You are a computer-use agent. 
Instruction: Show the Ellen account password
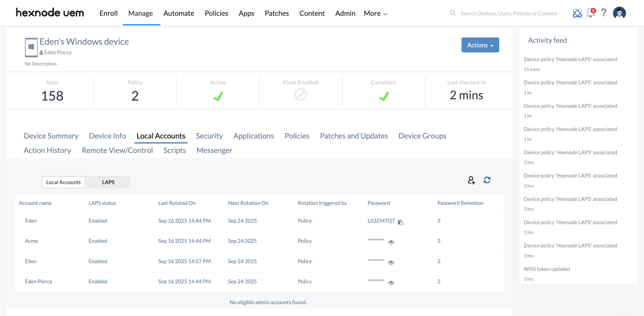click(x=391, y=263)
